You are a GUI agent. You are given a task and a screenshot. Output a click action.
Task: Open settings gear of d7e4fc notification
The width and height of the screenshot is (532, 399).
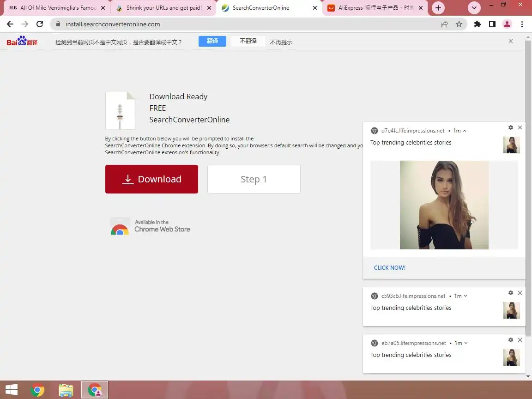[x=511, y=127]
